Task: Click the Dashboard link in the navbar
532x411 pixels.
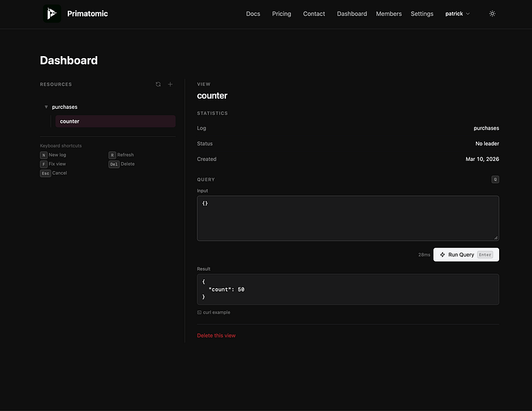Action: point(351,14)
